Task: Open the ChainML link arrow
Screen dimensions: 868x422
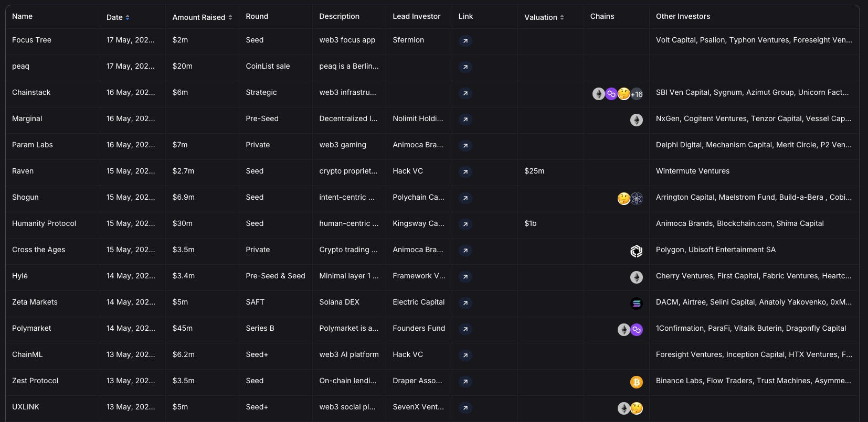Action: coord(465,355)
